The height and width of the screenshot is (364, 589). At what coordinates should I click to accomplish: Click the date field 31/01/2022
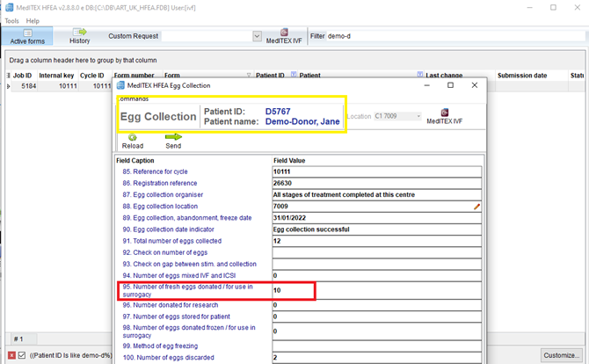[377, 218]
